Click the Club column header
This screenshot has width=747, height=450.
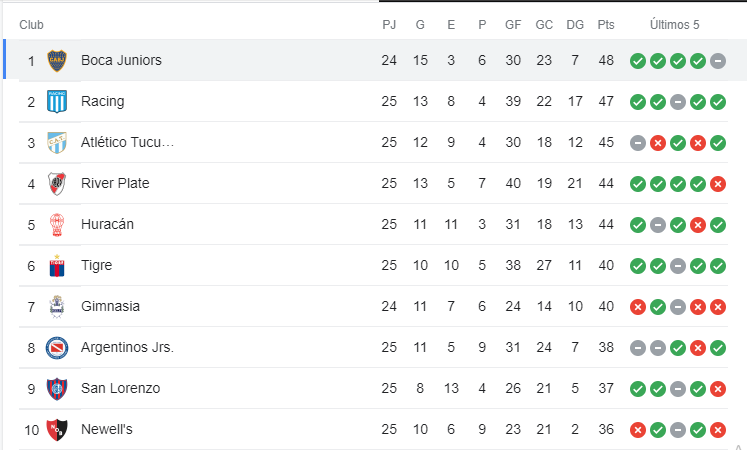pyautogui.click(x=31, y=25)
